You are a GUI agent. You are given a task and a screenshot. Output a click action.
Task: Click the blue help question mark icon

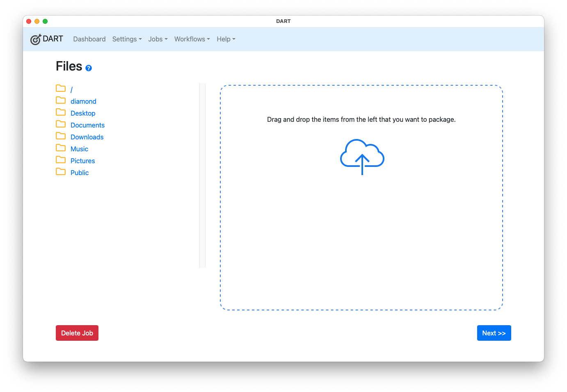[89, 68]
